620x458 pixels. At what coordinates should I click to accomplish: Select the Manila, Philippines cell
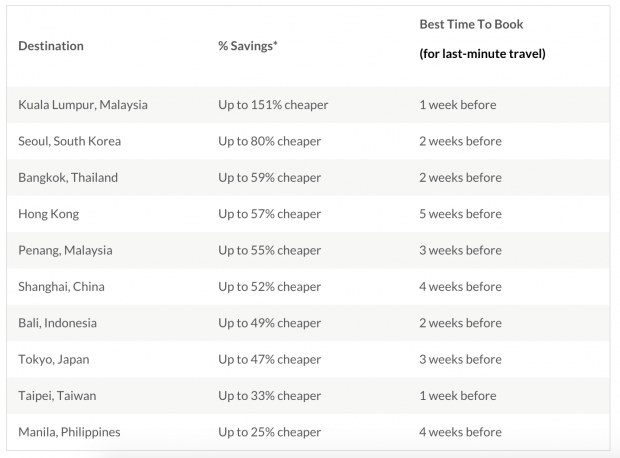[71, 432]
